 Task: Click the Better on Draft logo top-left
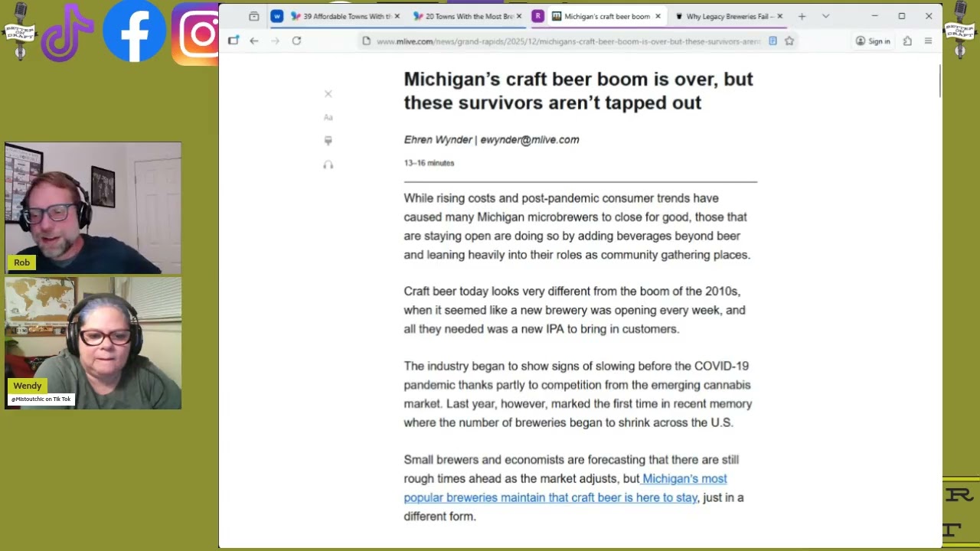tap(19, 31)
